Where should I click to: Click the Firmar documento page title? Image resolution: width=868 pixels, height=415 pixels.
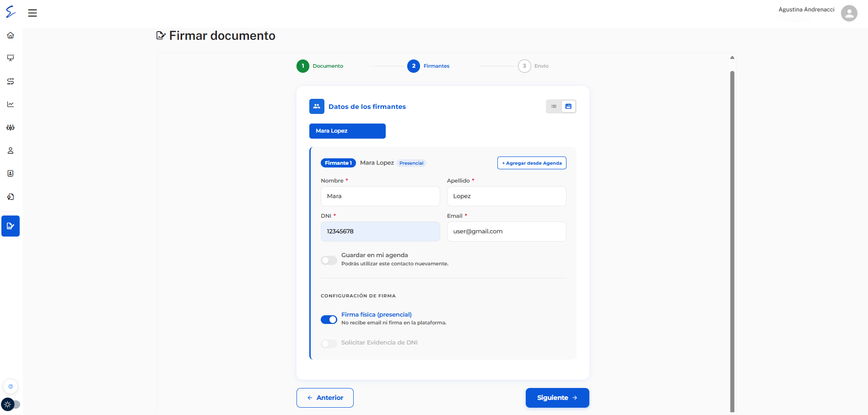[x=222, y=36]
